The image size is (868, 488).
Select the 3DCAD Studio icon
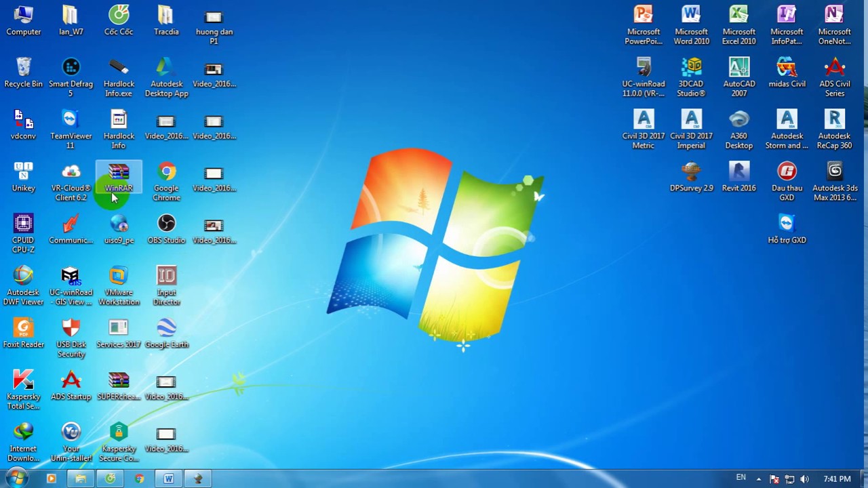pyautogui.click(x=691, y=77)
